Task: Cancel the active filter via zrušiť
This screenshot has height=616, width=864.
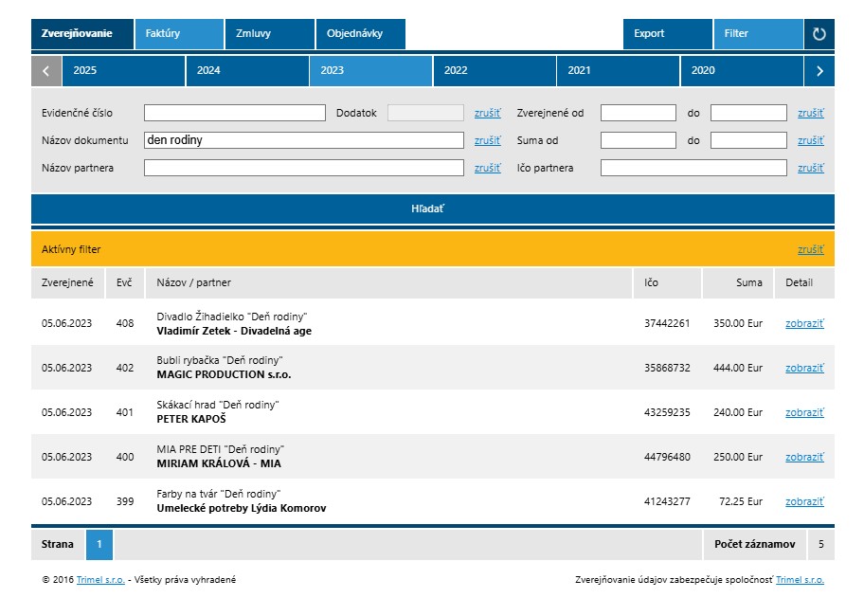Action: click(x=810, y=249)
